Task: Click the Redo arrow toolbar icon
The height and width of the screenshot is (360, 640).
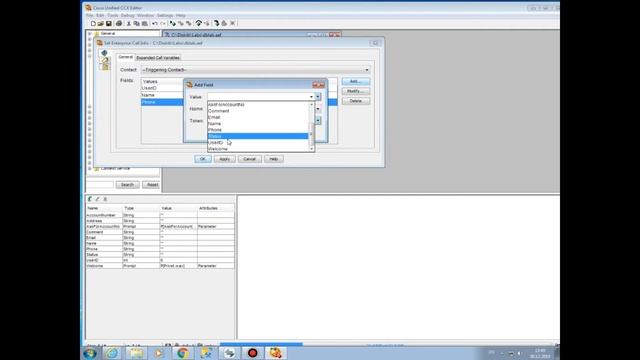Action: [162, 24]
